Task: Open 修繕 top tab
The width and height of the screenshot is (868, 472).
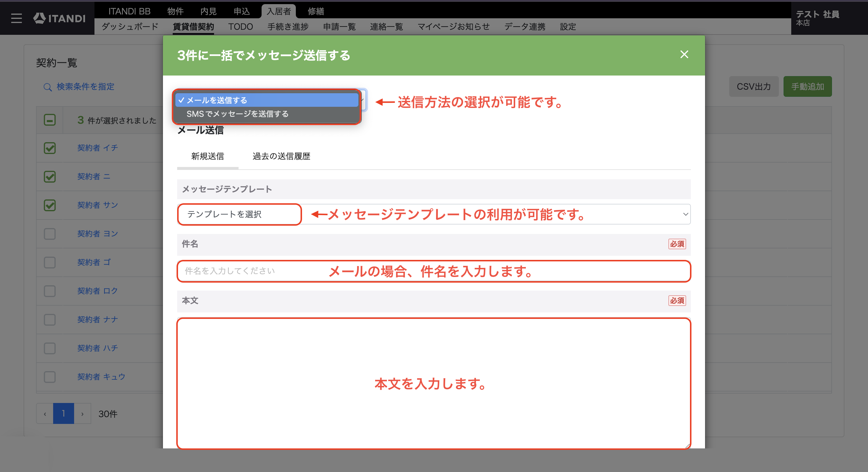Action: coord(316,12)
